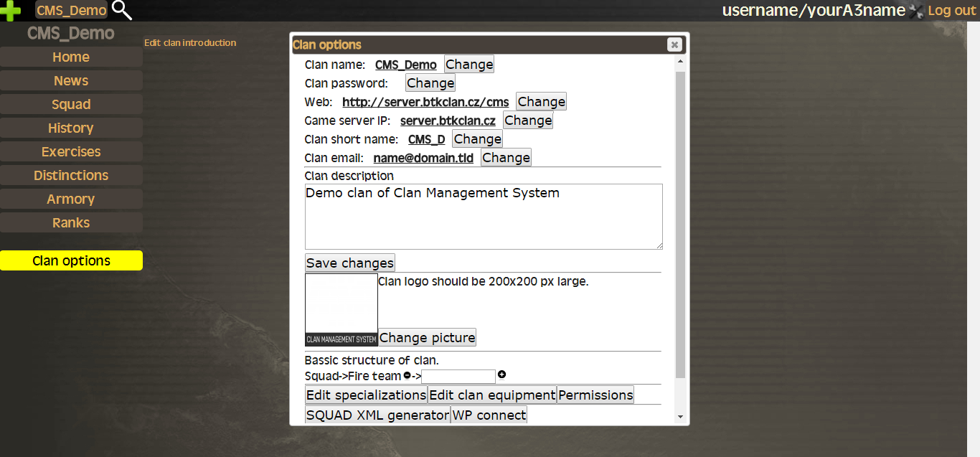Viewport: 980px width, 457px height.
Task: Launch the SQUAD XML generator
Action: point(377,415)
